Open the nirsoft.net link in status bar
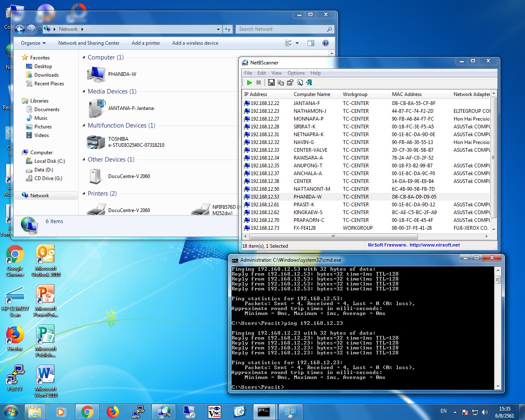Viewport: 525px width, 420px height. tap(434, 245)
